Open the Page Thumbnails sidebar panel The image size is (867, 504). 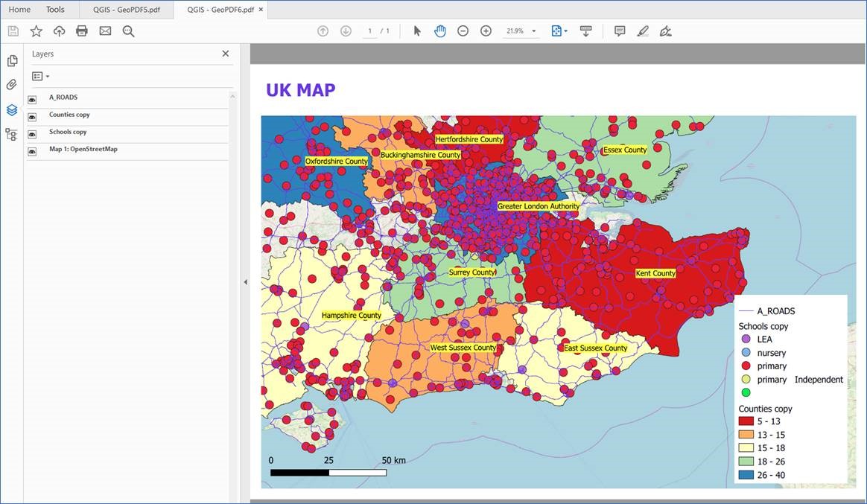pos(12,60)
